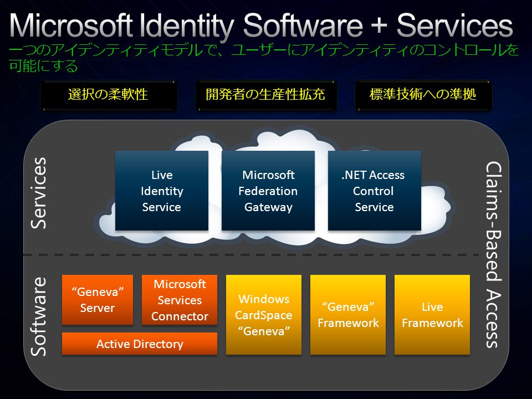Click the 標準技術への準拠 label box
Image resolution: width=532 pixels, height=399 pixels.
[x=423, y=95]
